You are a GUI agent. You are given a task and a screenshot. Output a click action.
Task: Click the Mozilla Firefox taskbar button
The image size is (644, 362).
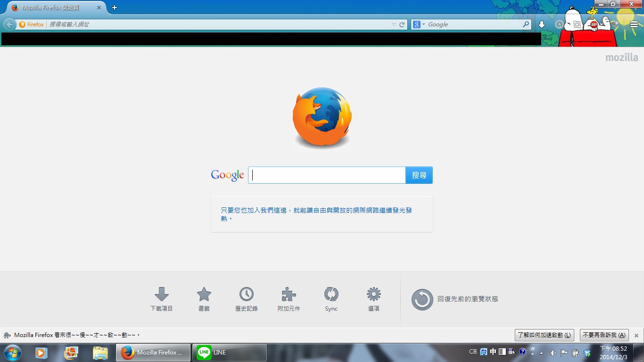point(153,353)
